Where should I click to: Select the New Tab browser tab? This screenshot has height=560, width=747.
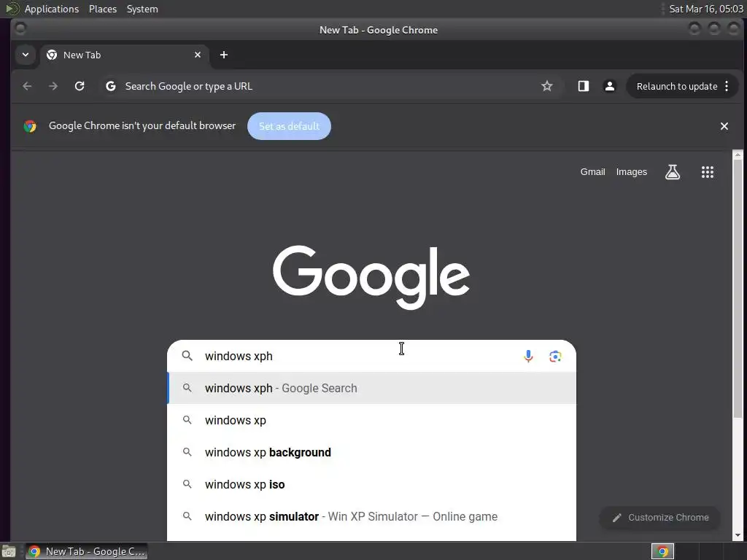coord(124,55)
